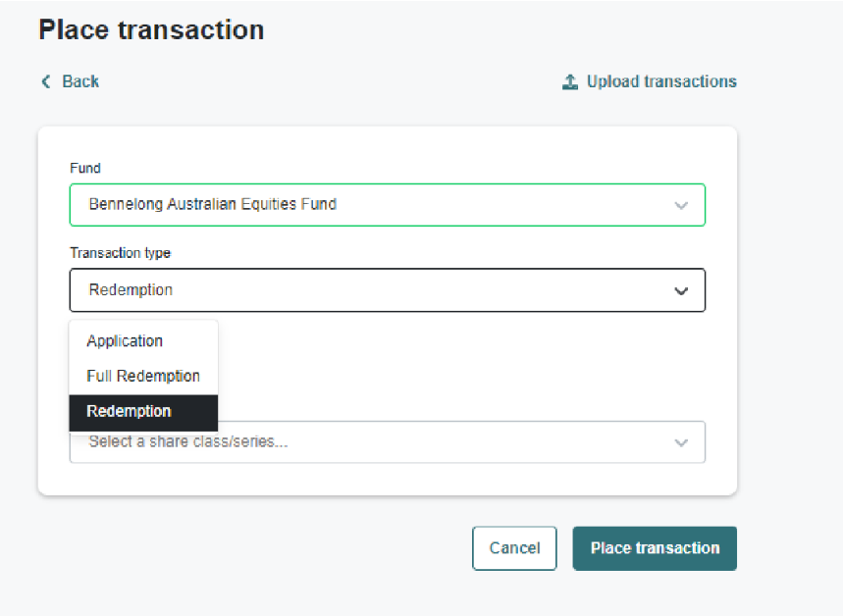843x616 pixels.
Task: Click the Redemption value in Transaction type field
Action: coord(131,290)
